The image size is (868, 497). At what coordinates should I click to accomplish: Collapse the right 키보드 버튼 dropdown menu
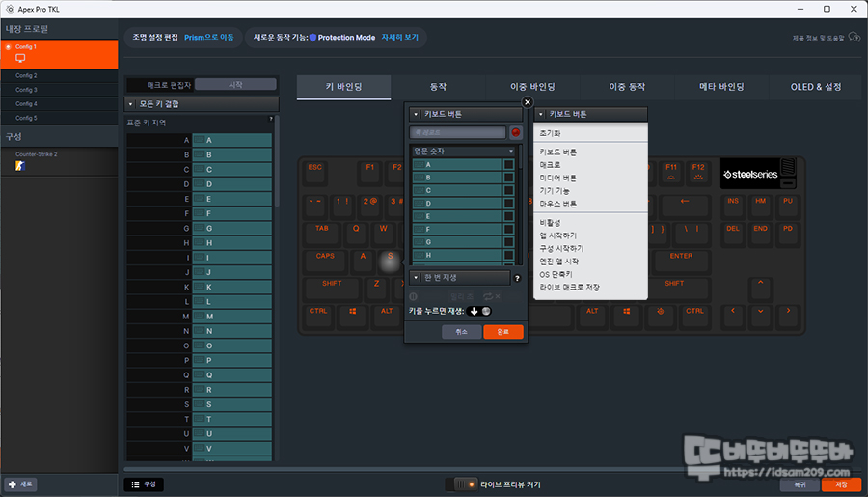pos(590,114)
